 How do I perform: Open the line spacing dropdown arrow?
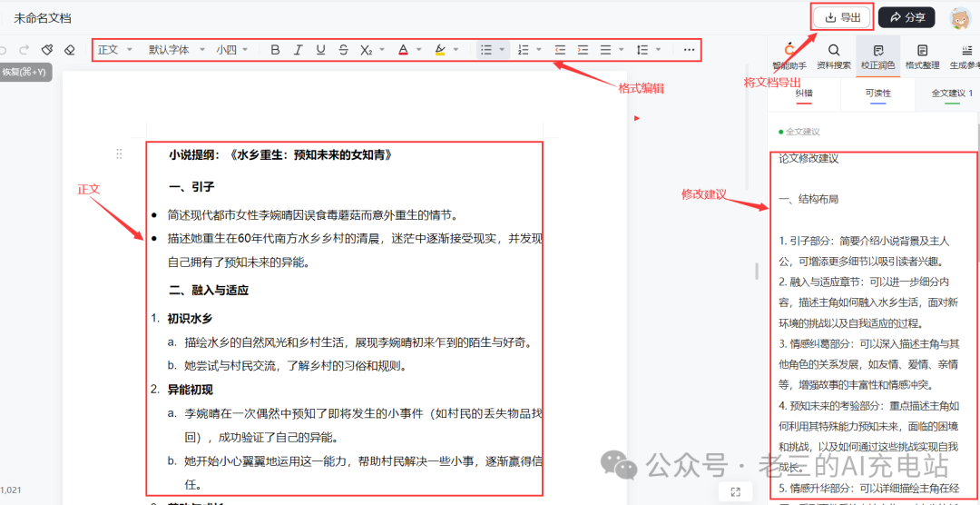(659, 50)
